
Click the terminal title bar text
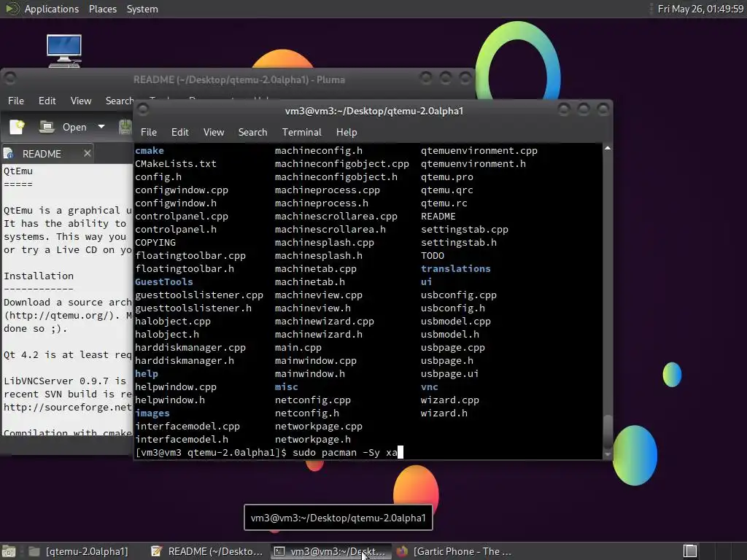pyautogui.click(x=374, y=111)
